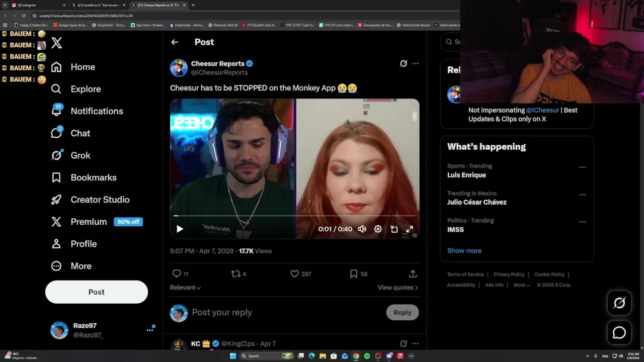Open Privacy Policy link

[x=509, y=275]
